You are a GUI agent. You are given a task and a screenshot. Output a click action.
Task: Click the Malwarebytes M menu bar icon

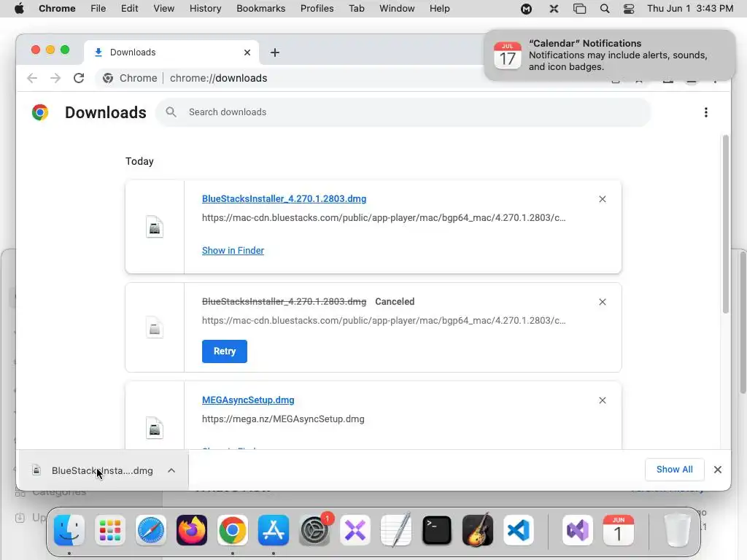526,9
